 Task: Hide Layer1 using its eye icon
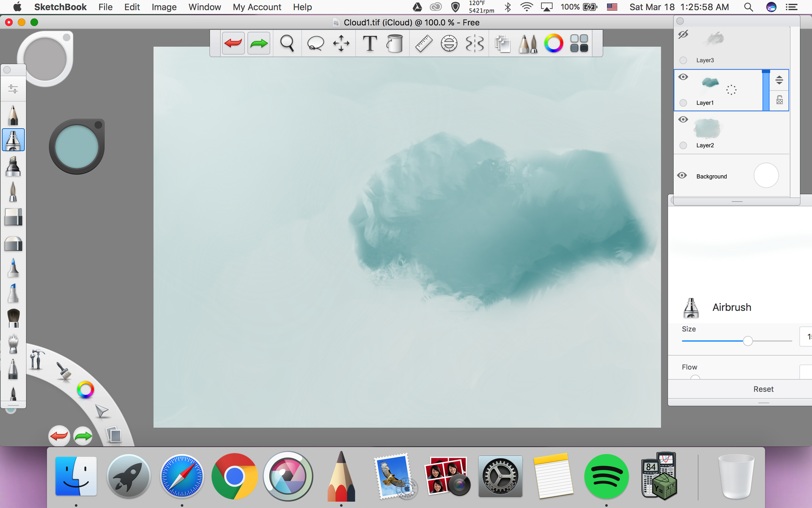pos(683,77)
